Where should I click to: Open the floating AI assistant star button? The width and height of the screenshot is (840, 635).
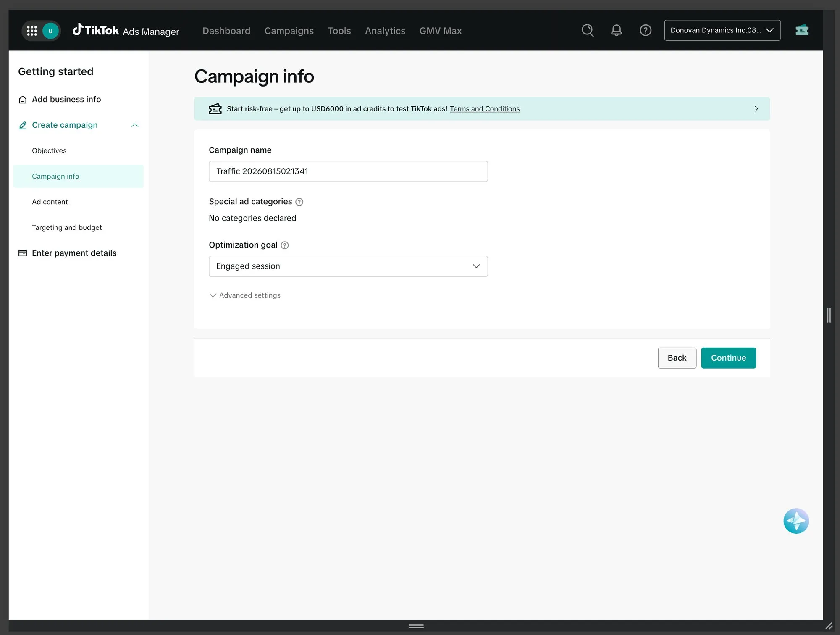coord(796,521)
